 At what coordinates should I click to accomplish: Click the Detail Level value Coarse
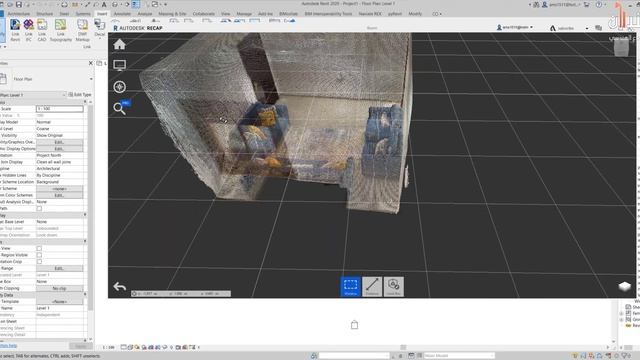pos(43,129)
